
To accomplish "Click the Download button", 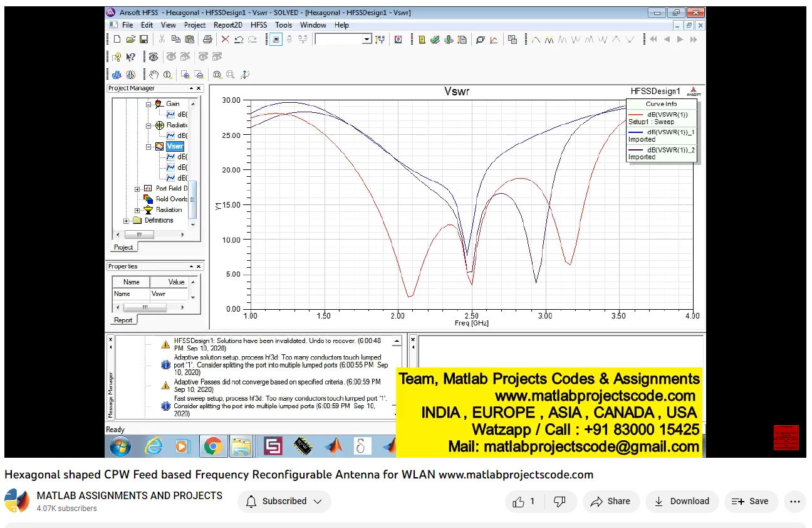I will click(x=682, y=501).
